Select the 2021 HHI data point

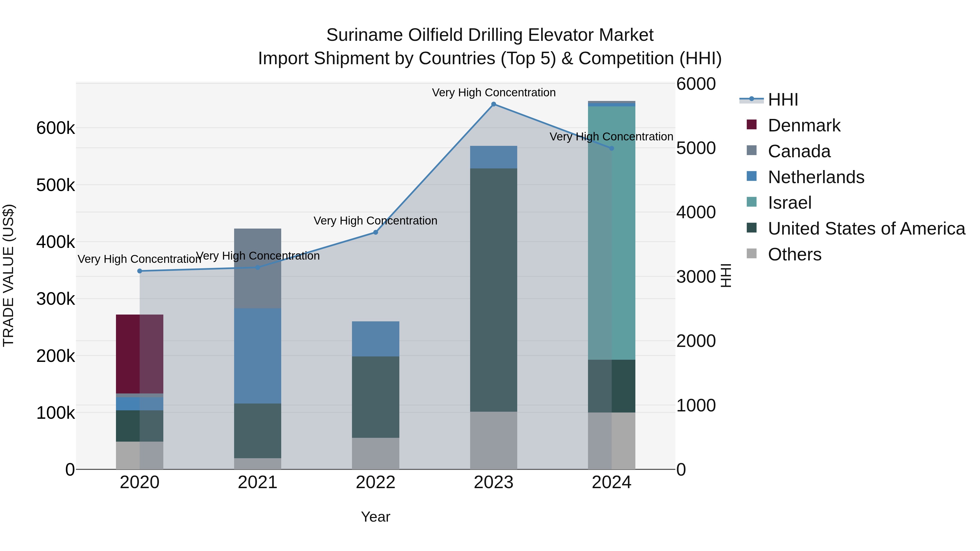coord(258,267)
